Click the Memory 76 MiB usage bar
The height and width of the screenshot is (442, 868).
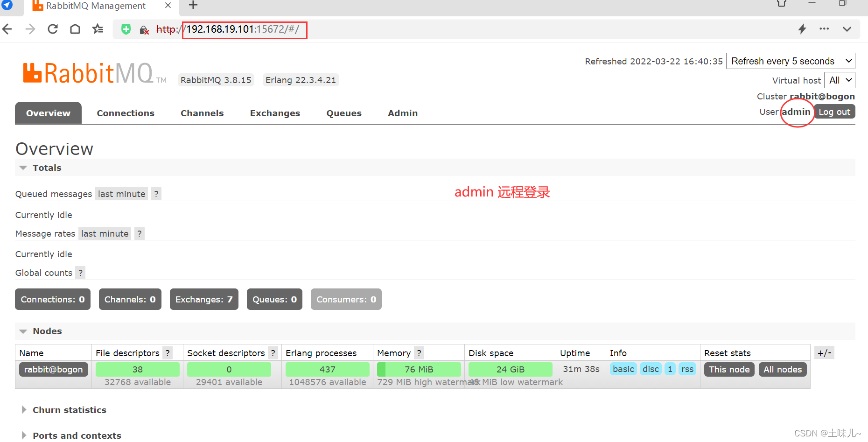[419, 369]
